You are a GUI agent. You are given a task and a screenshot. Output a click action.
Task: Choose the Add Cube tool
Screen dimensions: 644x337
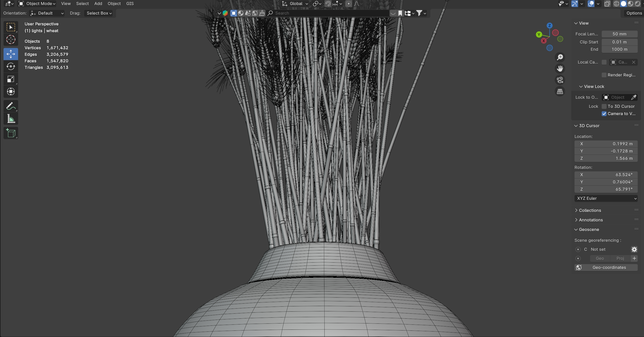pos(11,133)
